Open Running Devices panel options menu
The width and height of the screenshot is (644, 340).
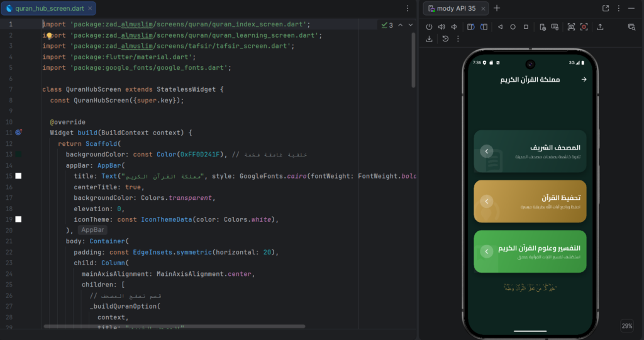(619, 8)
